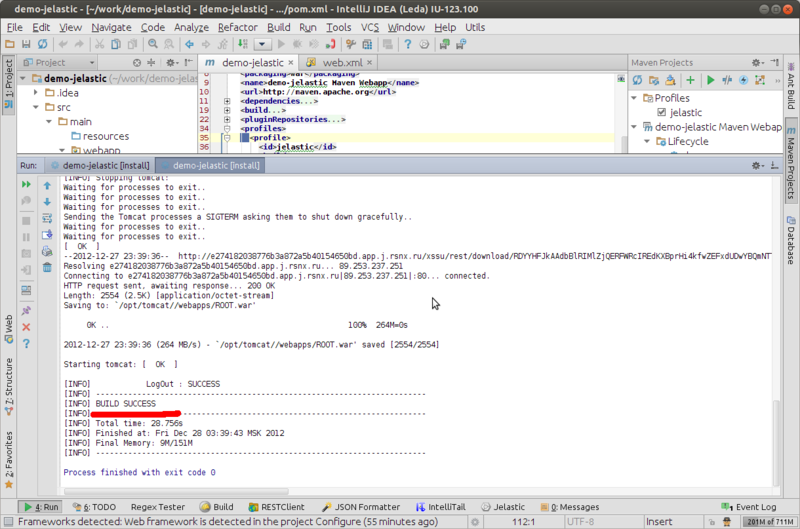
Task: Expand the folded pluginRepositories block
Action: pyautogui.click(x=227, y=119)
